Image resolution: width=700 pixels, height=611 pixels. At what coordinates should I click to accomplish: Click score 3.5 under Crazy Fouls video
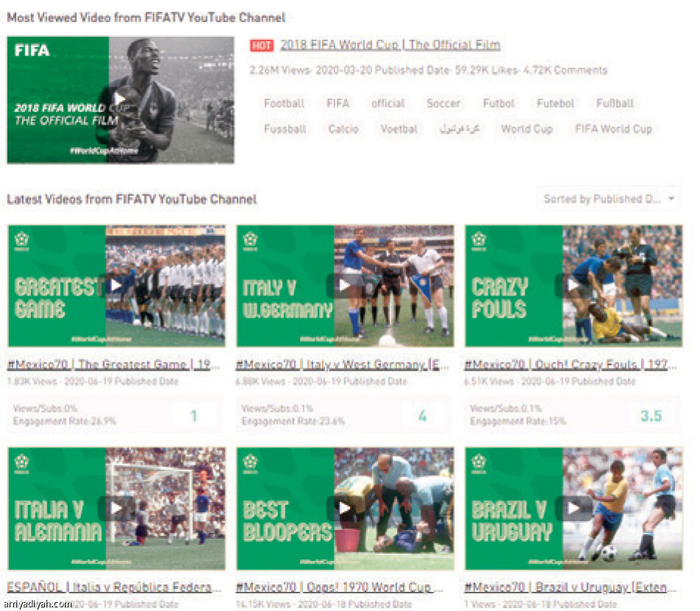pos(651,416)
